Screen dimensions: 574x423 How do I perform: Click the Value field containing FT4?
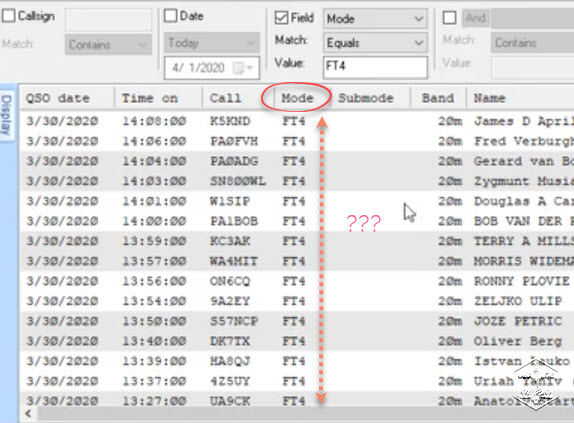(x=375, y=67)
